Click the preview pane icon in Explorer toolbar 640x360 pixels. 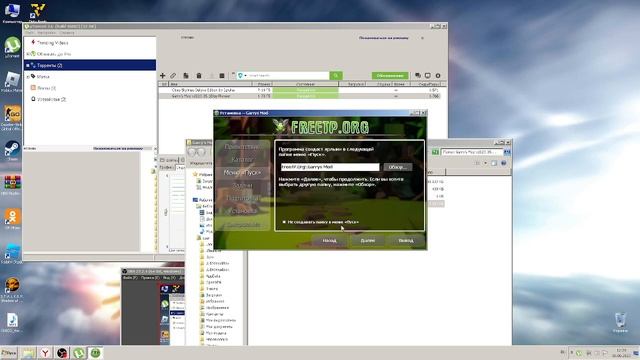tap(494, 163)
